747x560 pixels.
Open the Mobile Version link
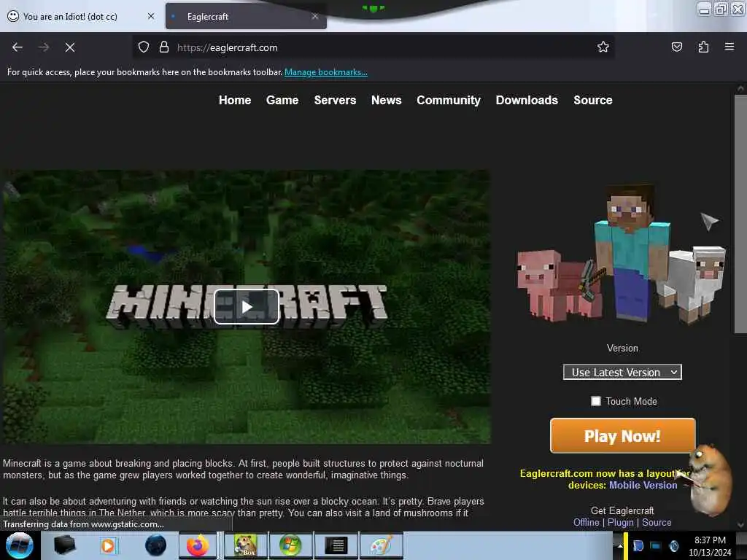click(x=643, y=485)
